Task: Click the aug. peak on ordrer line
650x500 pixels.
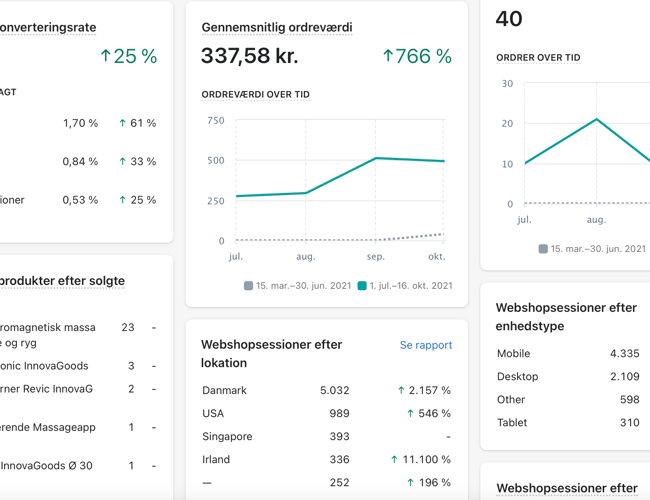Action: [597, 119]
